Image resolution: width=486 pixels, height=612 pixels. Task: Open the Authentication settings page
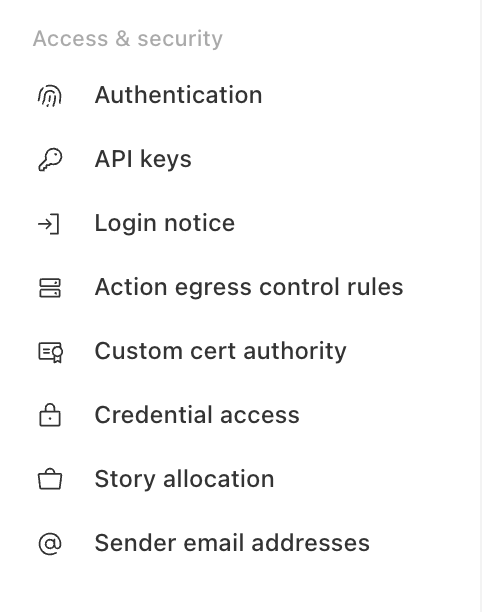pos(178,95)
